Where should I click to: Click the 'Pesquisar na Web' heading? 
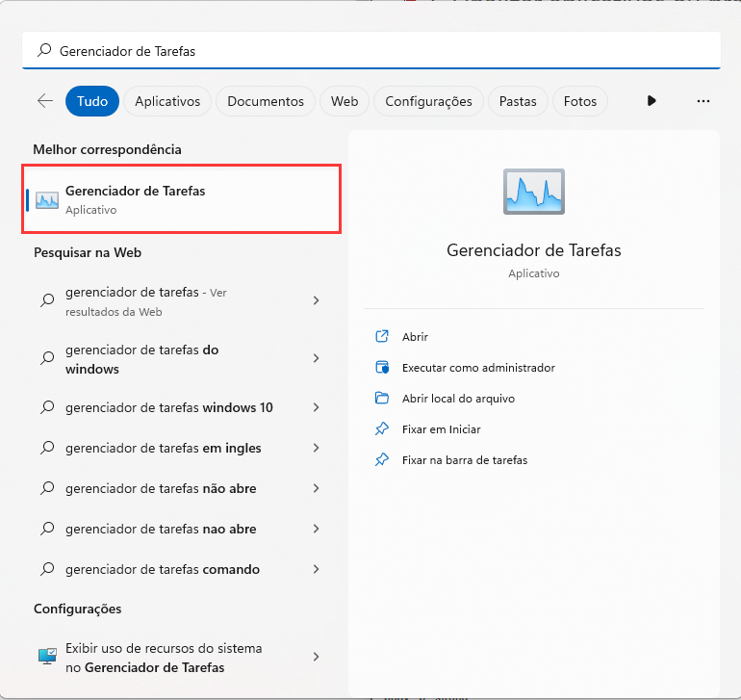[x=88, y=252]
